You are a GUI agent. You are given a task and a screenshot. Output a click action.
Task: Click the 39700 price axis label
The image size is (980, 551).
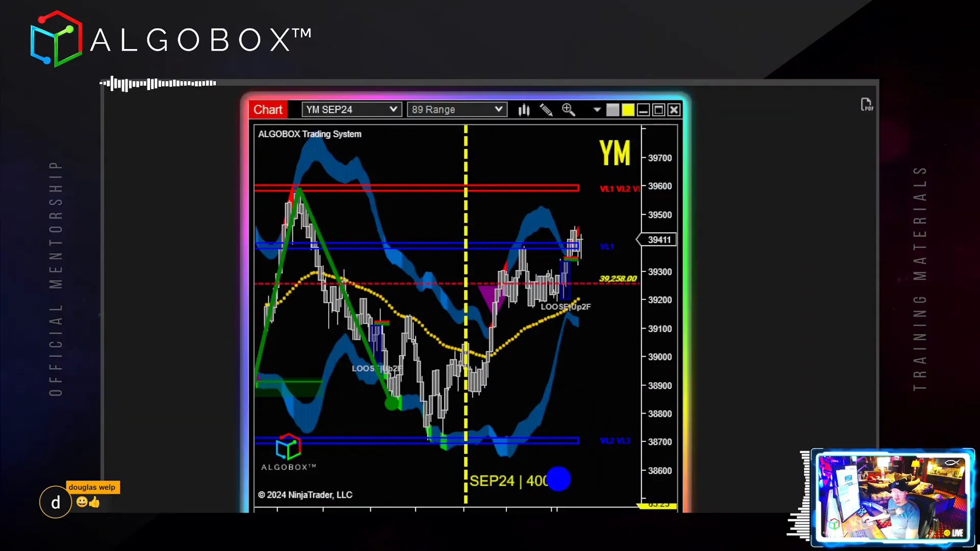point(660,158)
